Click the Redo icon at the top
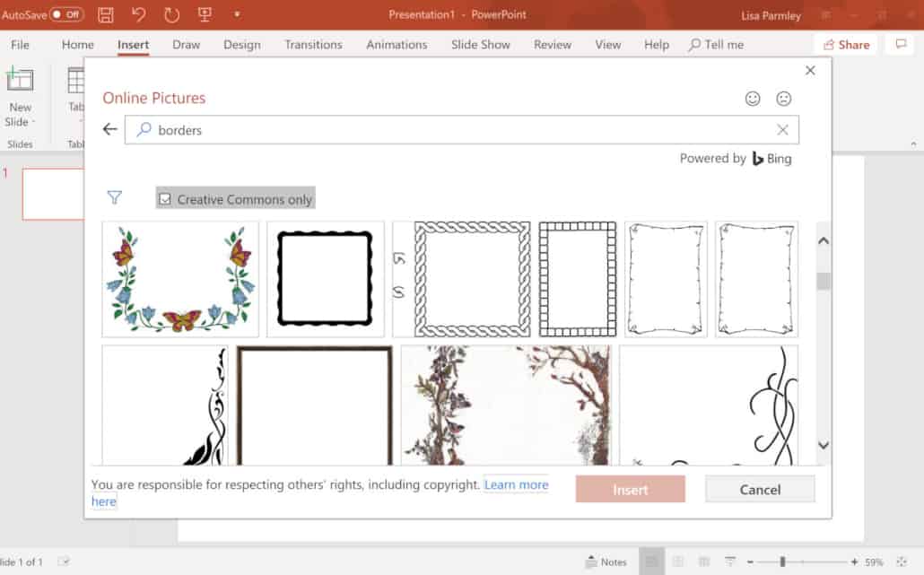The height and width of the screenshot is (575, 924). pyautogui.click(x=171, y=14)
